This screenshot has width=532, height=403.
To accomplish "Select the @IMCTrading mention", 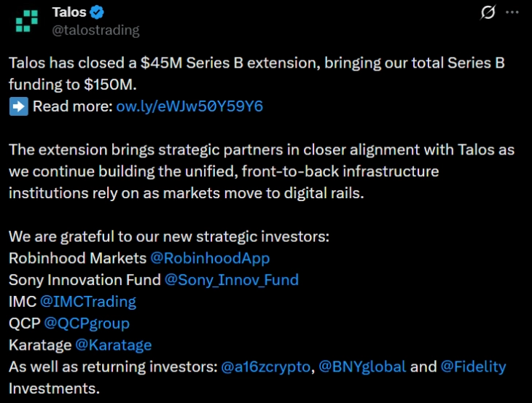I will tap(87, 301).
